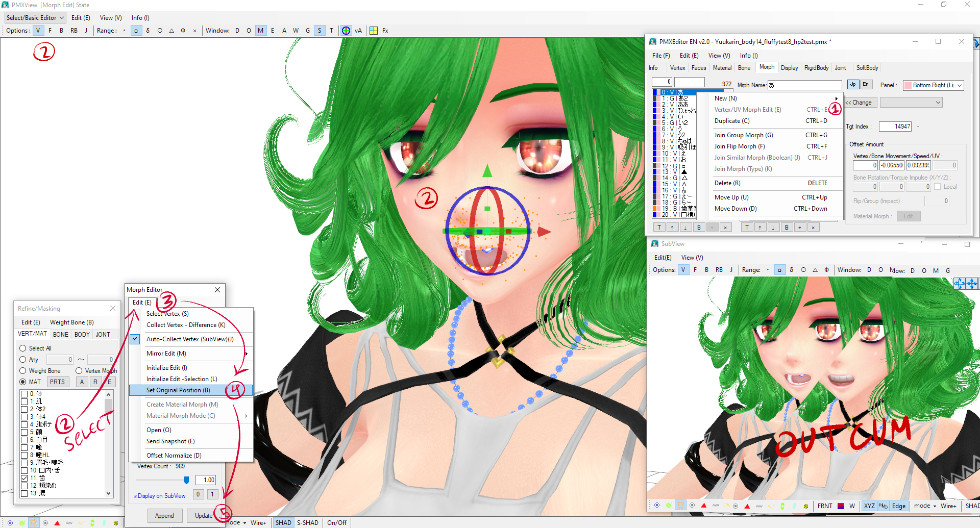Select the box range mode in PMXView
The height and width of the screenshot is (528, 980).
coord(136,31)
